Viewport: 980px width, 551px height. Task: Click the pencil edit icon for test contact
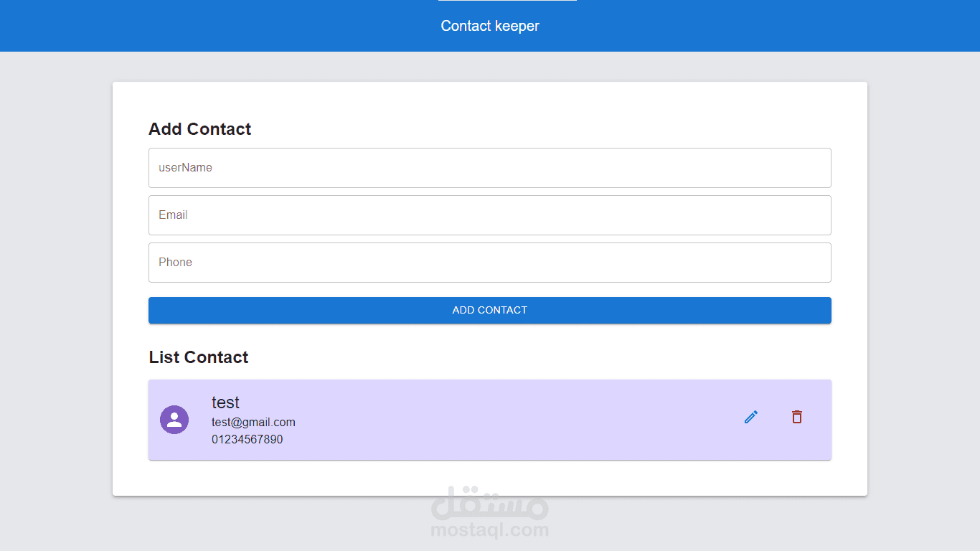pos(751,417)
